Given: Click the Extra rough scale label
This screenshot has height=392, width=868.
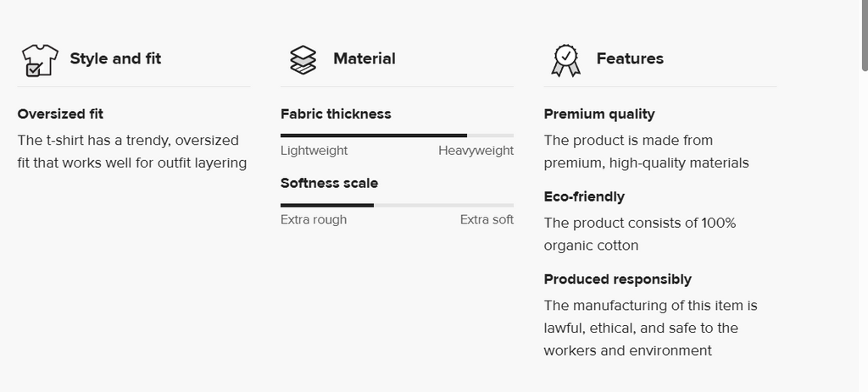Looking at the screenshot, I should (314, 220).
